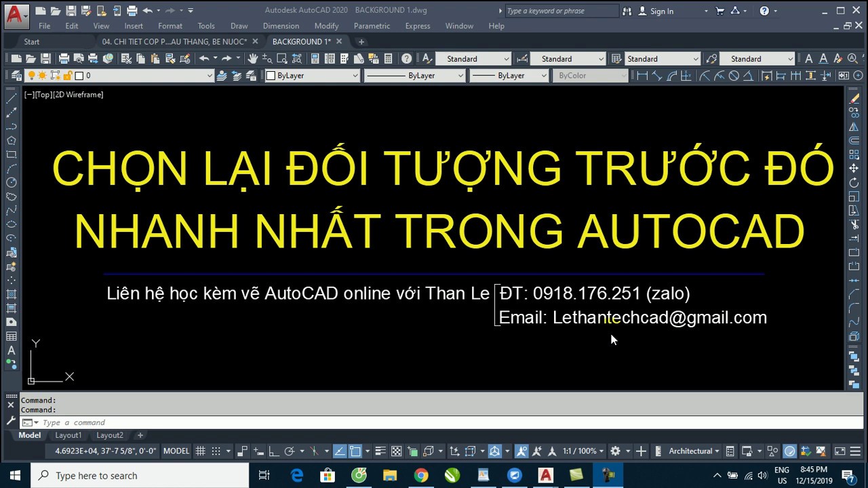Image resolution: width=868 pixels, height=488 pixels.
Task: Open the Dimension menu
Action: click(281, 26)
